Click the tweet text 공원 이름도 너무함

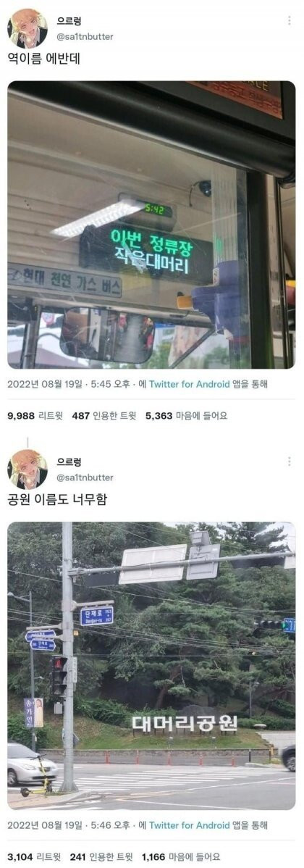click(57, 498)
